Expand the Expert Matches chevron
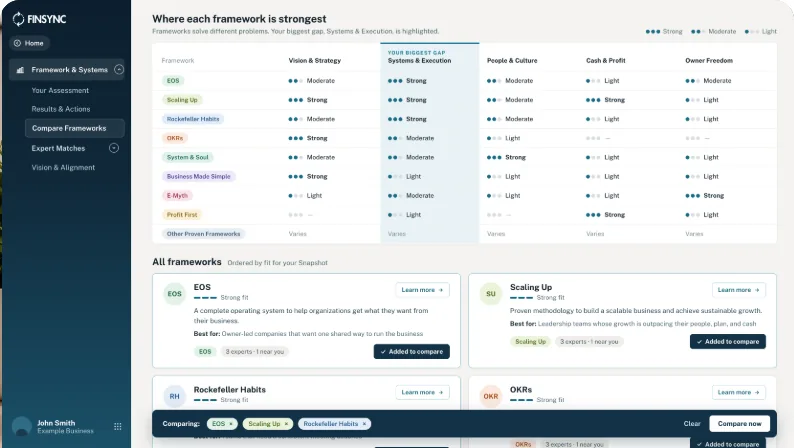The height and width of the screenshot is (448, 794). [114, 148]
